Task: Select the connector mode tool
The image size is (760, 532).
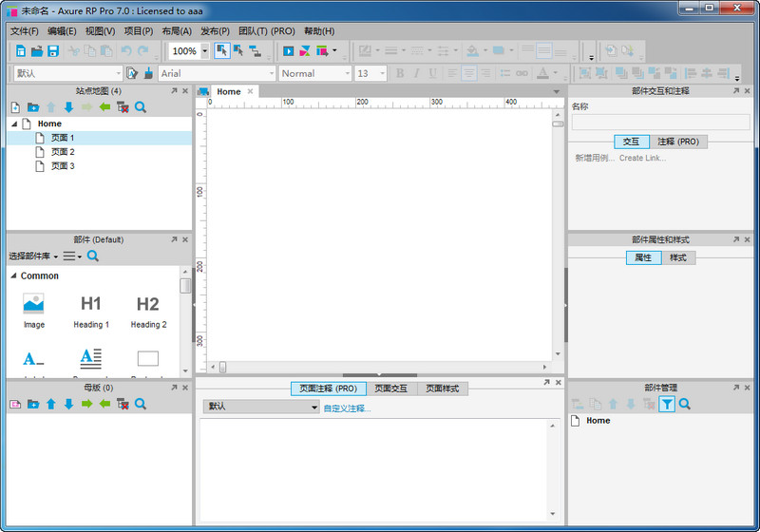Action: pyautogui.click(x=255, y=51)
